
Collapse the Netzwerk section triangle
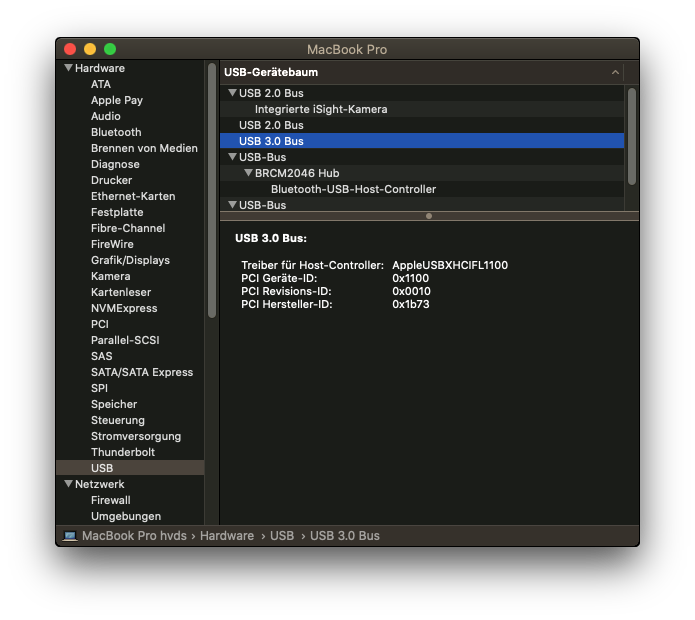[68, 484]
